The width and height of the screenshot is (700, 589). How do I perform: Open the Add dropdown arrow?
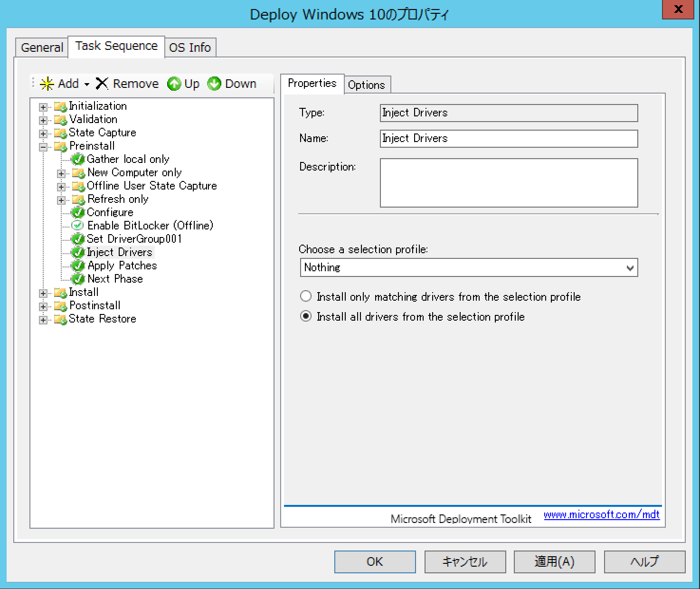87,85
